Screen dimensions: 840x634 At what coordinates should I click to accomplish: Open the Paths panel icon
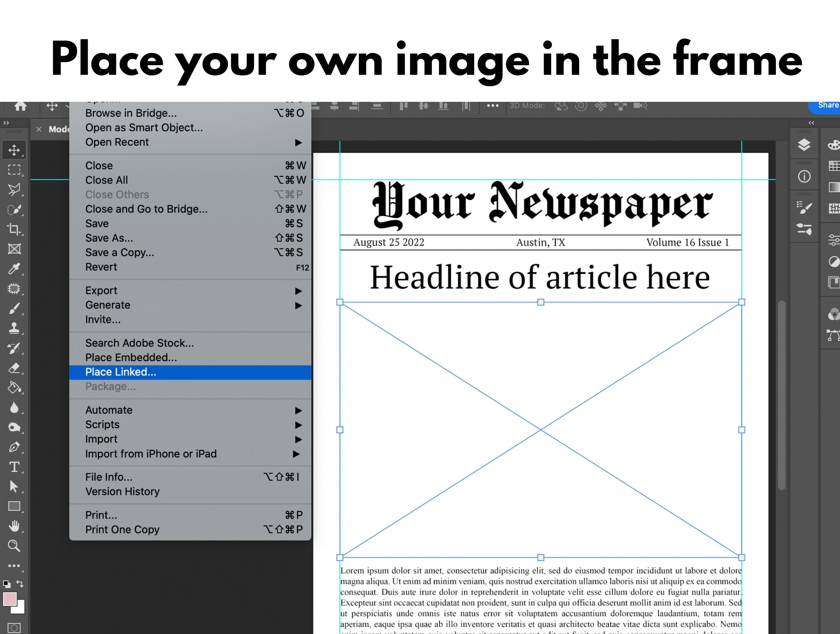(834, 335)
